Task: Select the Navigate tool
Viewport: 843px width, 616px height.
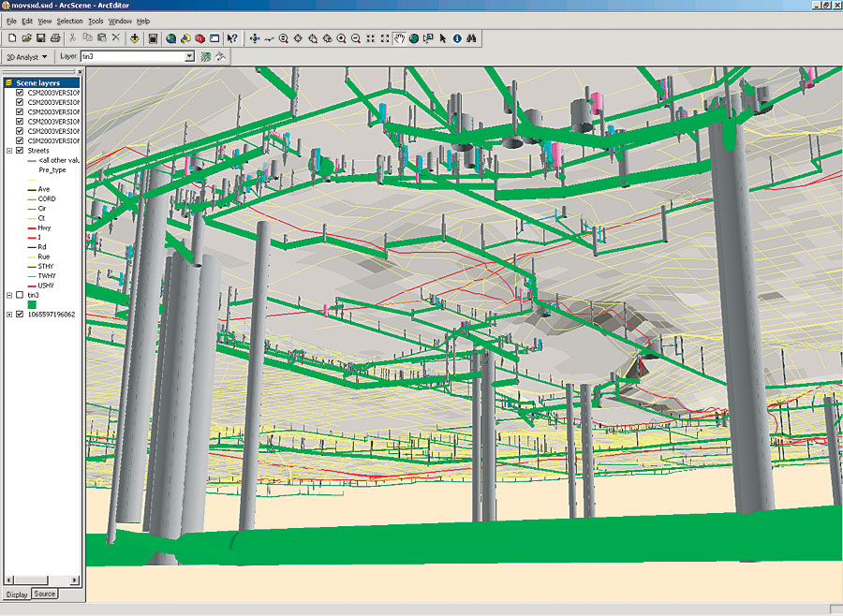Action: (x=255, y=38)
